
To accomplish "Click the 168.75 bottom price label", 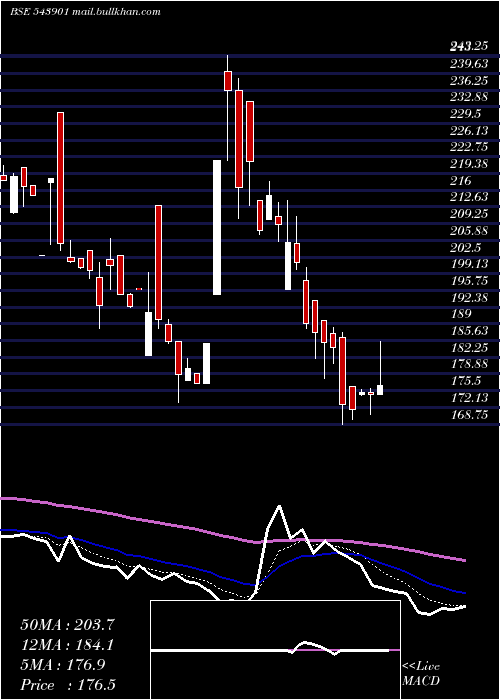I will 469,415.
